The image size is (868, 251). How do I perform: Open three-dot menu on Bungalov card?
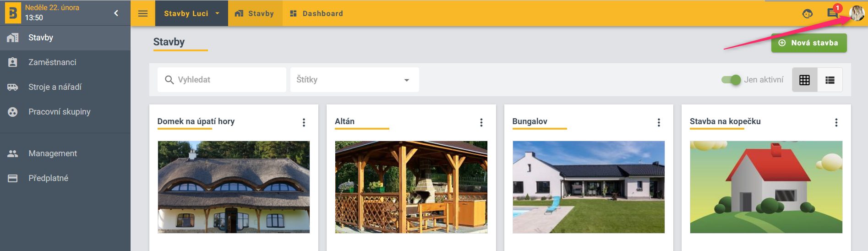pos(659,122)
